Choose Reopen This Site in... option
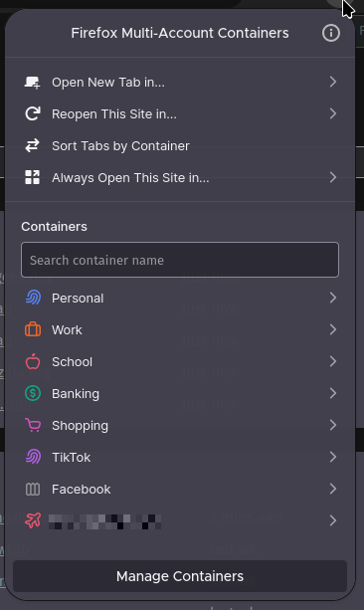This screenshot has width=364, height=610. pos(180,114)
